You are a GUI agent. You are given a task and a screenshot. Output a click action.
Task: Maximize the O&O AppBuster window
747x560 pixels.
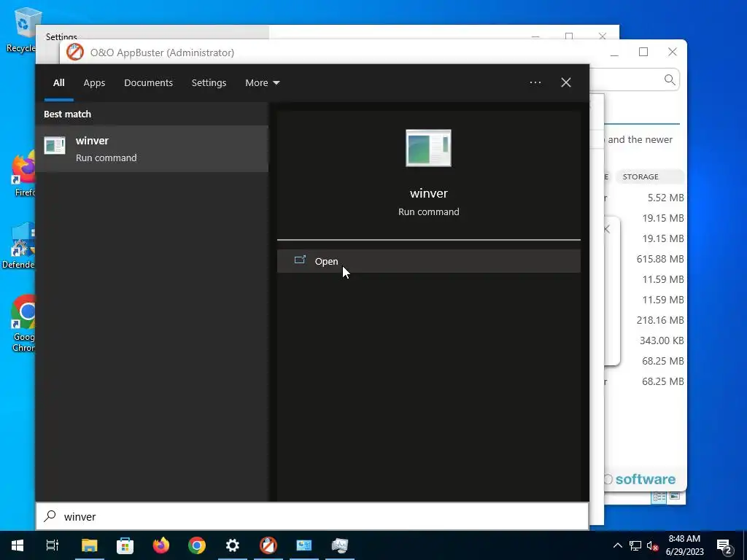pos(643,52)
